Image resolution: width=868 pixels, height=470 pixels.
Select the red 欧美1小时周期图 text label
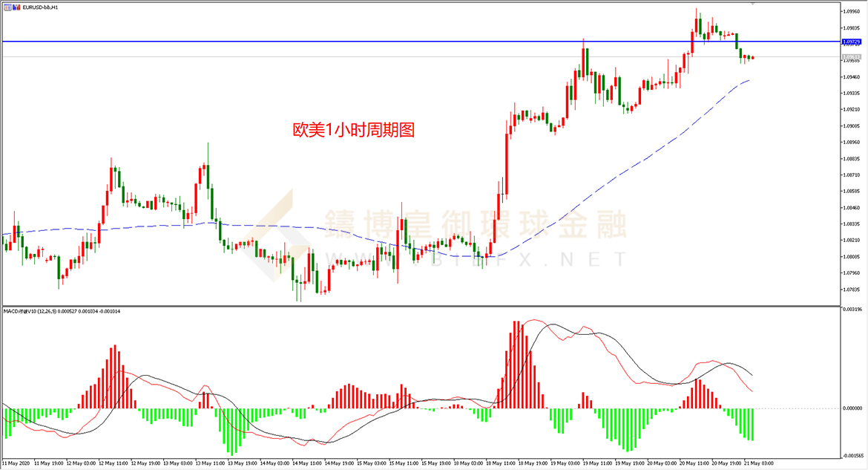coord(353,131)
